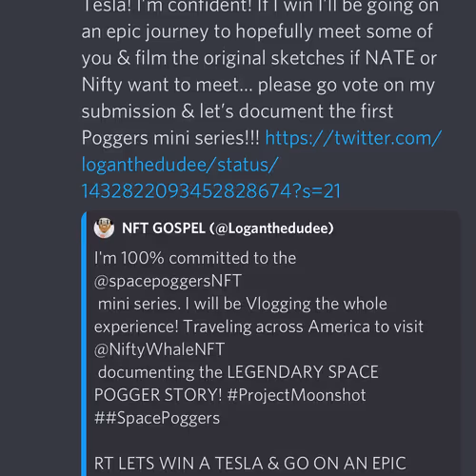The height and width of the screenshot is (476, 476).
Task: Open the https://twitter.com/ hyperlink
Action: 353,138
